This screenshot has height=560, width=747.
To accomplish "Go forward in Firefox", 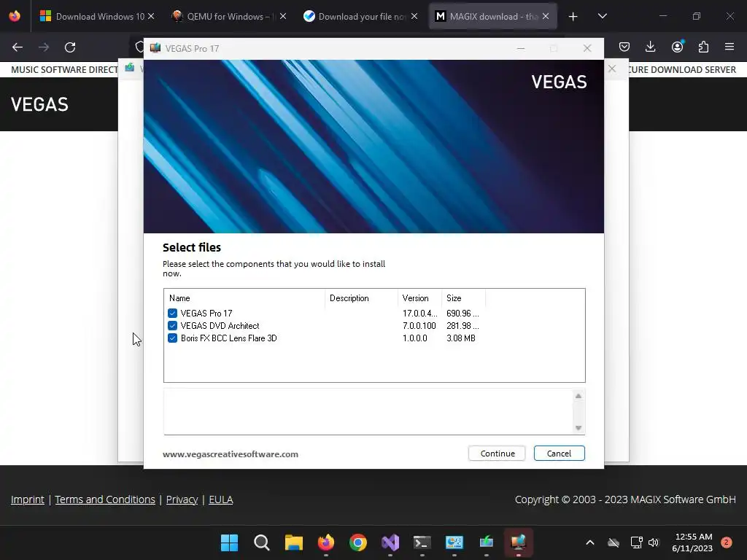I will tap(44, 47).
